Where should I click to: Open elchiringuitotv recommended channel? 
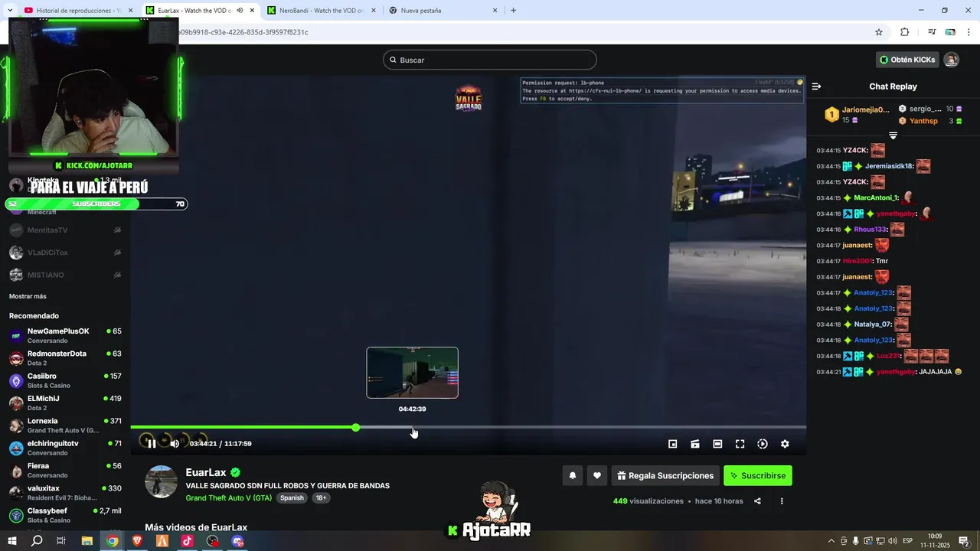65,448
